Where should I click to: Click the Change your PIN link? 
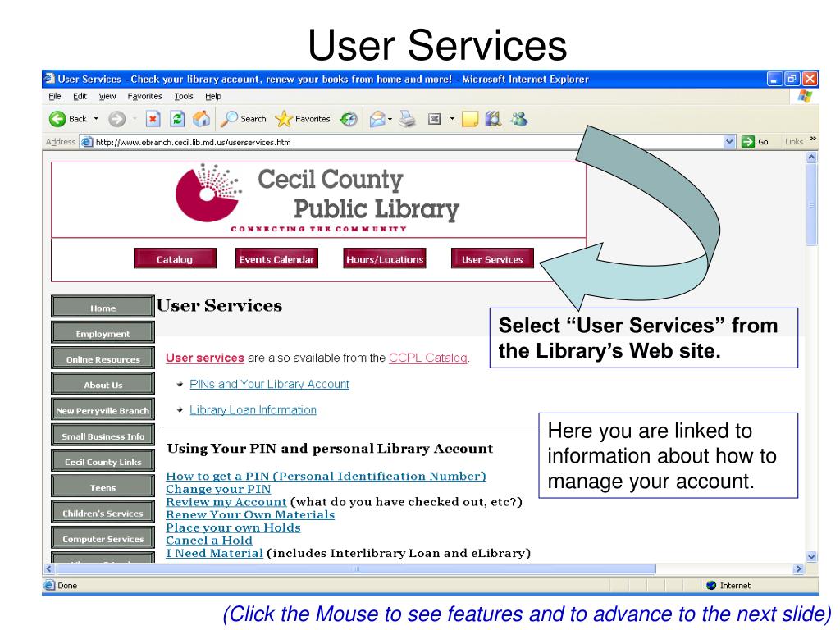(218, 489)
